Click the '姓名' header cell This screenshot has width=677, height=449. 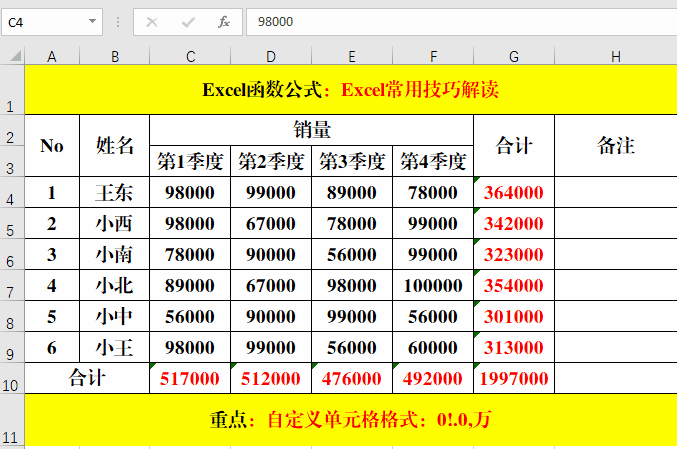pyautogui.click(x=114, y=145)
